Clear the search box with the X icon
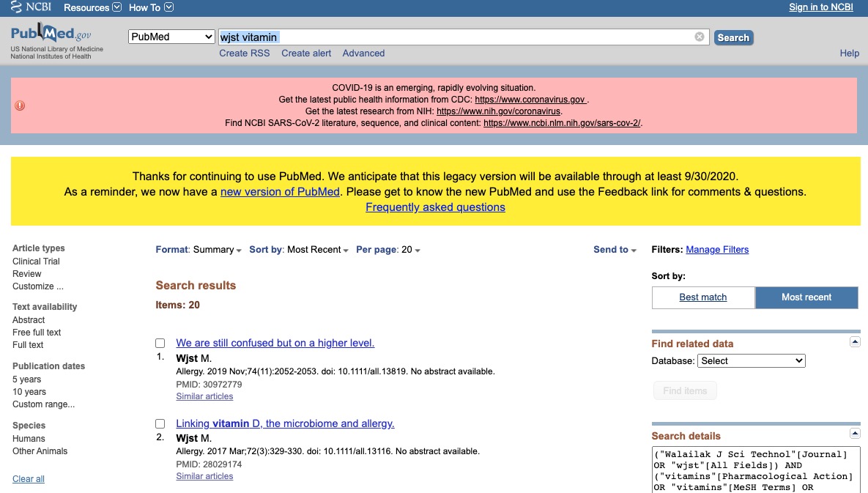Screen dimensions: 868x493 (x=699, y=37)
